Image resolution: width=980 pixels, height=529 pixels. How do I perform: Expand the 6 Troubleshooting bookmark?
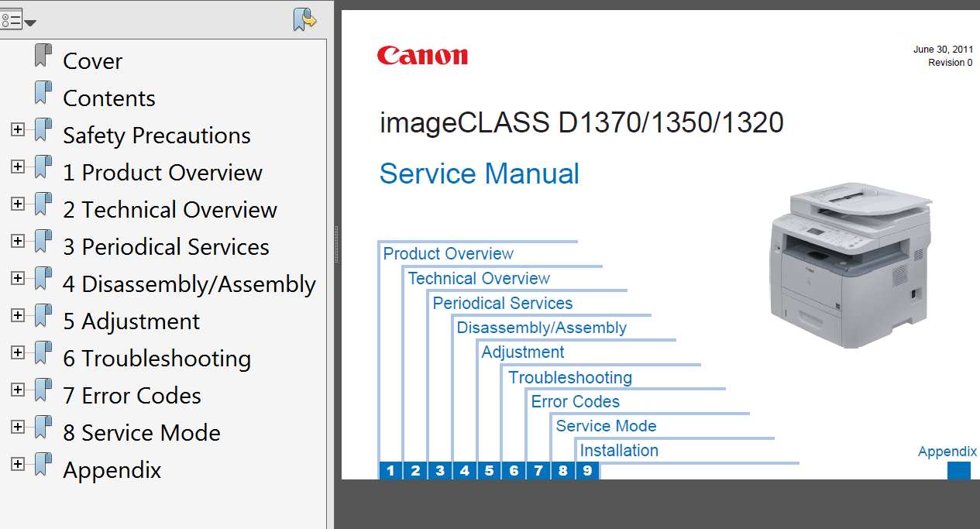(x=18, y=352)
